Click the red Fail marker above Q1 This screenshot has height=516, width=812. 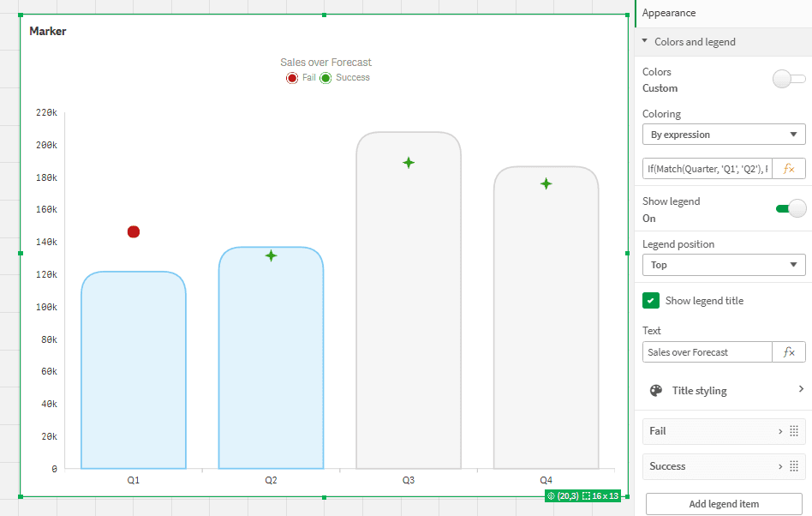[134, 232]
